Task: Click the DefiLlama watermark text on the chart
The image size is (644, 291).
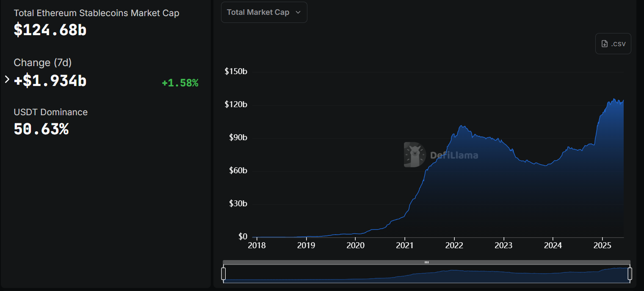Action: click(x=454, y=155)
